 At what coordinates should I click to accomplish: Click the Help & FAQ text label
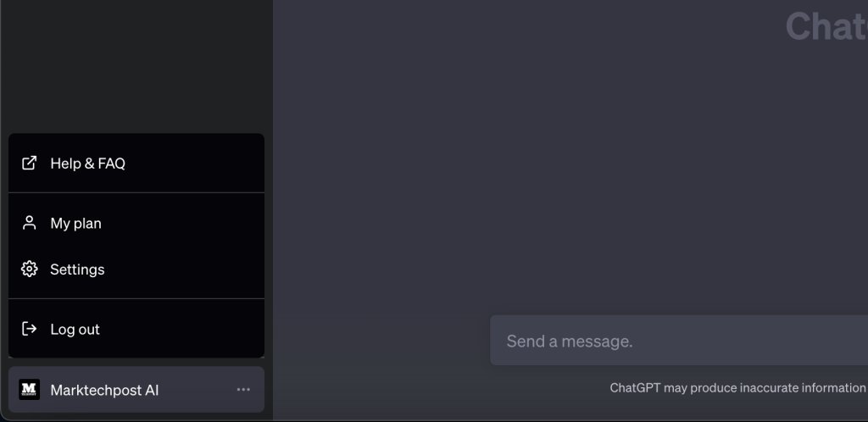tap(87, 164)
